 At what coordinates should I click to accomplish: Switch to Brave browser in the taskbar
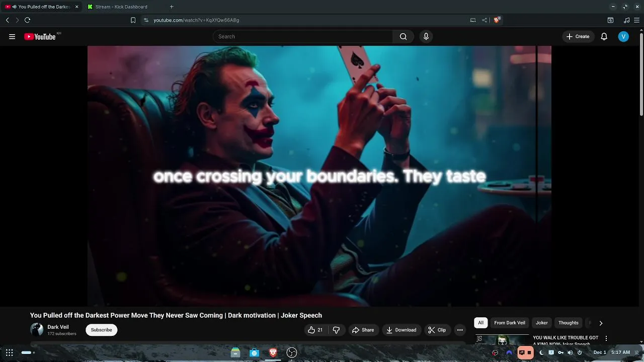273,352
